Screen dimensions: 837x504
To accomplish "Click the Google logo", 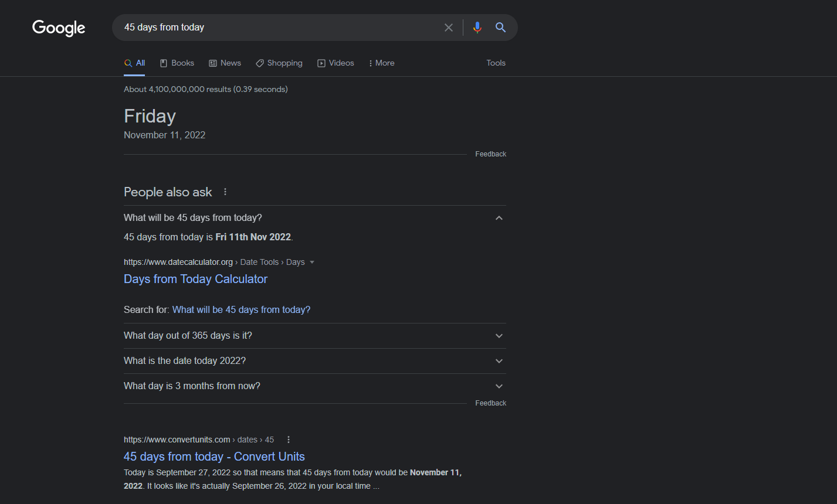I will pyautogui.click(x=59, y=28).
